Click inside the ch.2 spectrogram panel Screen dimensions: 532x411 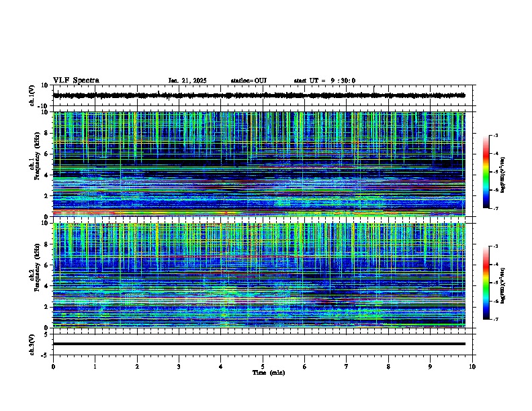[x=259, y=275]
